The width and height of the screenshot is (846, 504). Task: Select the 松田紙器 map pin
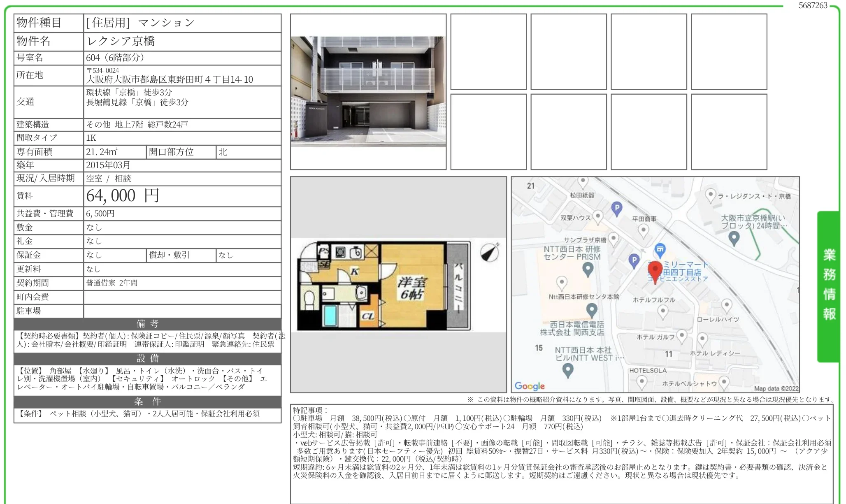click(x=583, y=181)
